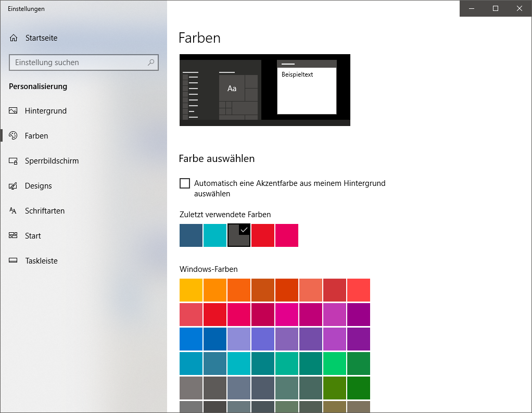This screenshot has width=532, height=413.
Task: Choose salmon swatch, sixth in first Windows-Farben row
Action: (311, 290)
